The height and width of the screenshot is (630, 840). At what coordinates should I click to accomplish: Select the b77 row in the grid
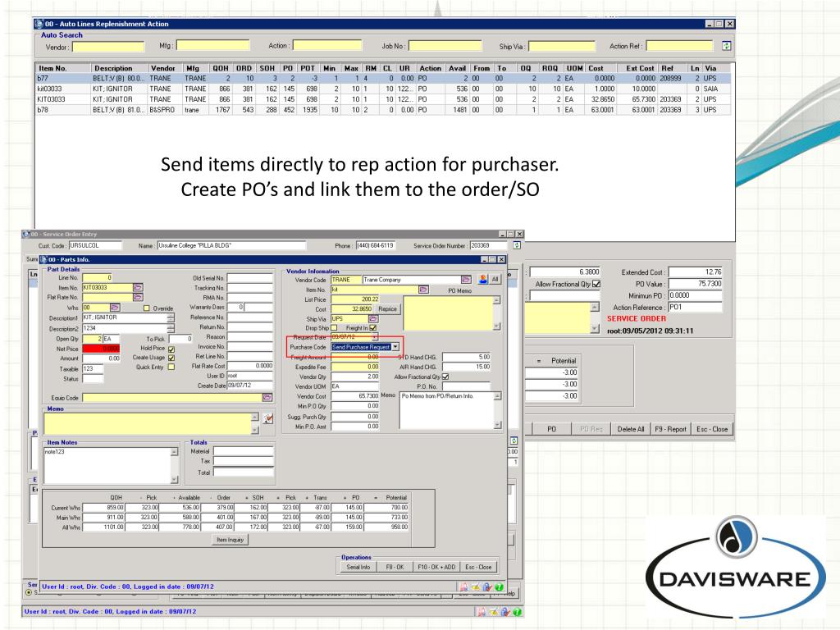(384, 78)
